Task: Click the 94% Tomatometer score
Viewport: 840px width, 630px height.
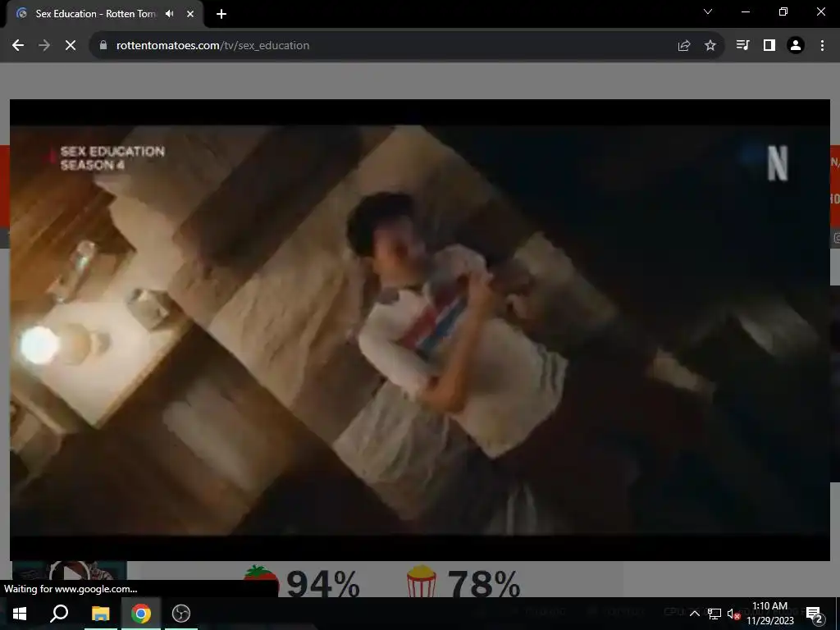Action: pos(322,583)
